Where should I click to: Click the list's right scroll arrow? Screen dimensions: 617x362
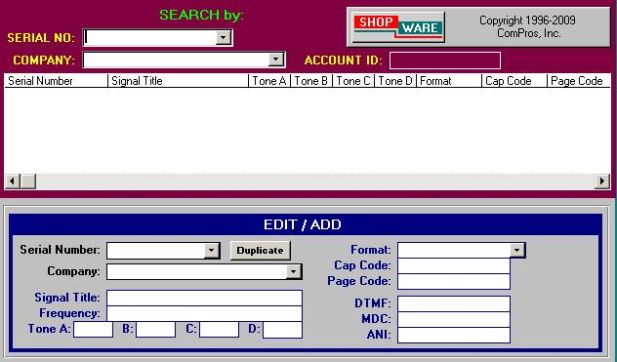coord(602,181)
